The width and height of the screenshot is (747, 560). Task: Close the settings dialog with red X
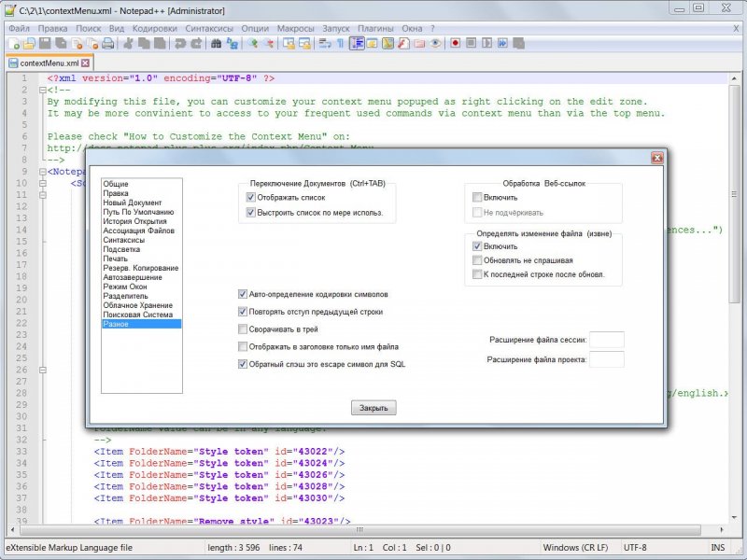tap(657, 158)
